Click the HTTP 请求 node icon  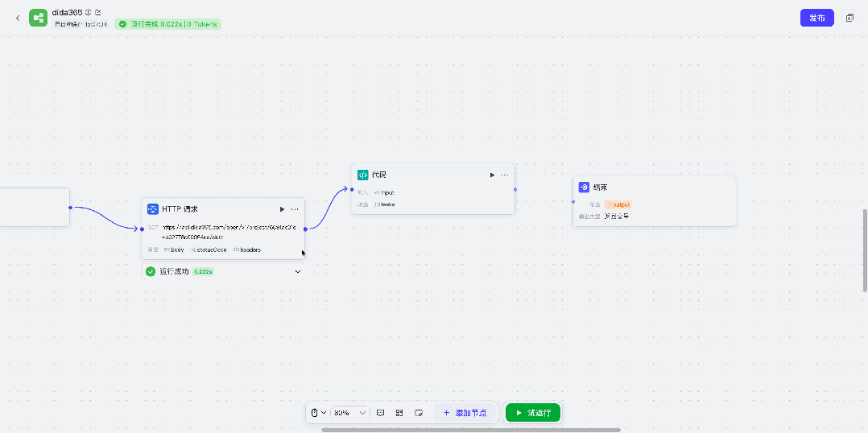click(x=153, y=209)
